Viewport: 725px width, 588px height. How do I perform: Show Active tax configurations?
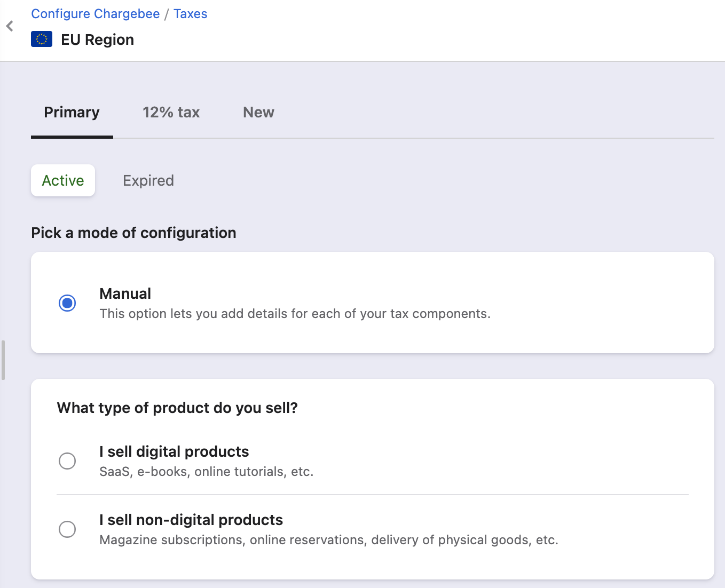63,180
